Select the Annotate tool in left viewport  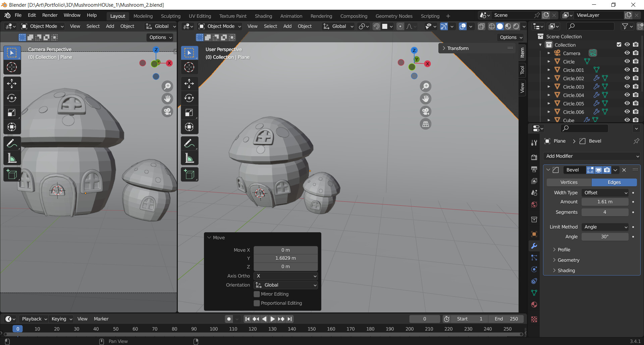coord(12,143)
